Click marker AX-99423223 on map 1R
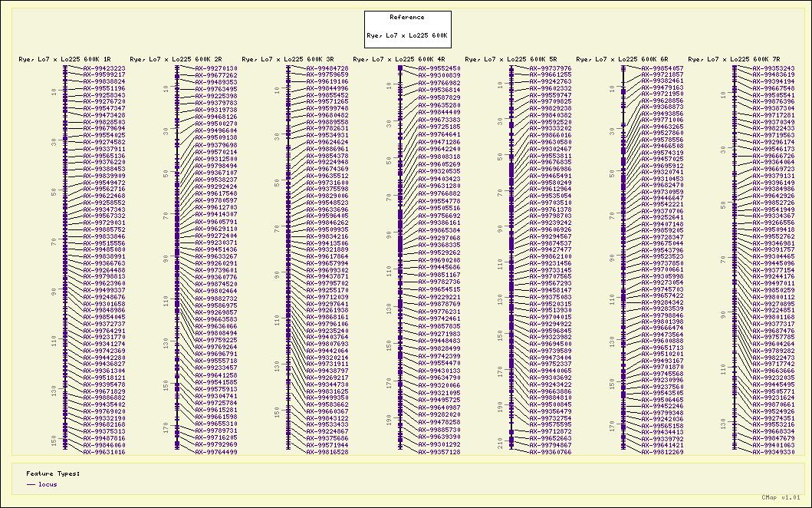The width and height of the screenshot is (812, 508). click(104, 69)
